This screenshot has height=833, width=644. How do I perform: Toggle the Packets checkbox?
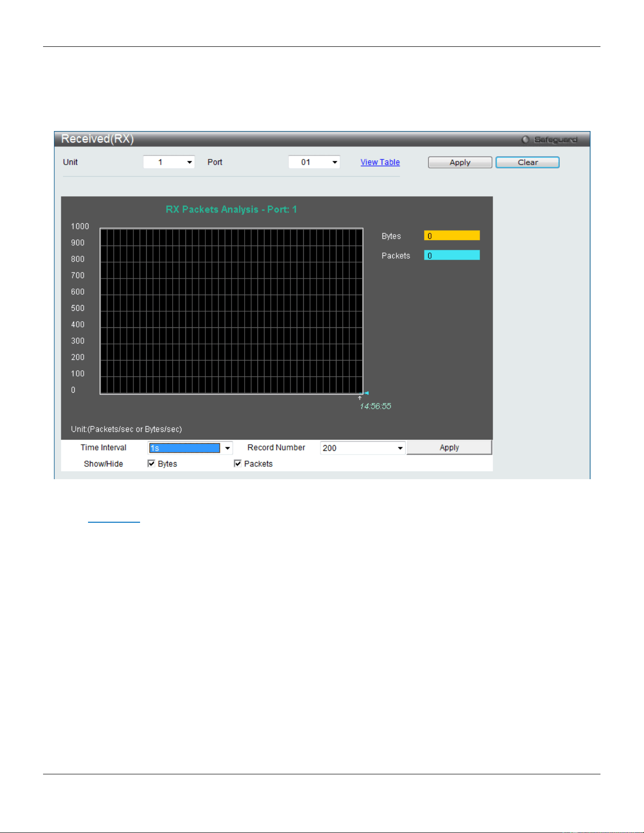pos(238,464)
